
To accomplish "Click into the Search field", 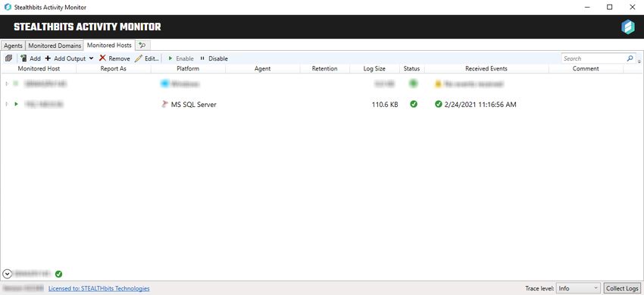I will click(593, 58).
